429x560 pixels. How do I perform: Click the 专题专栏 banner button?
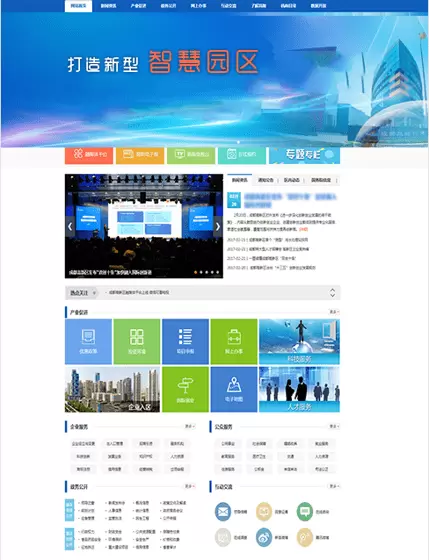[304, 155]
